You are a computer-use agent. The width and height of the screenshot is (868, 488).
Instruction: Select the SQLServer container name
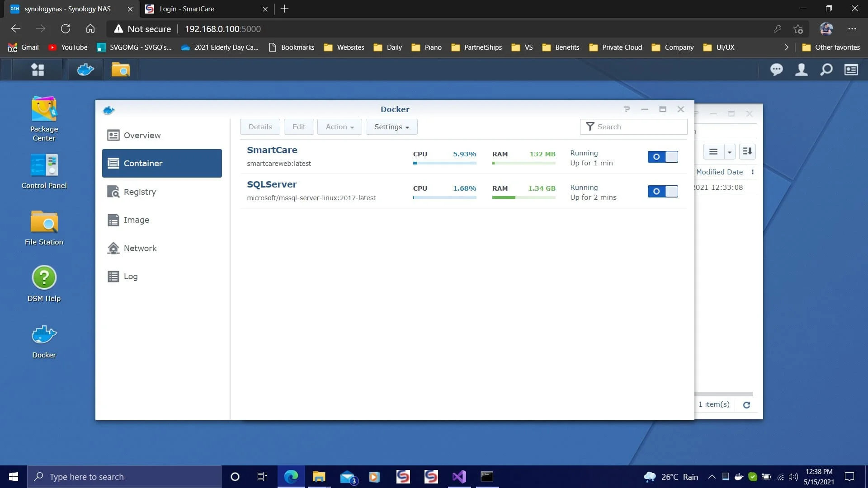(x=272, y=184)
